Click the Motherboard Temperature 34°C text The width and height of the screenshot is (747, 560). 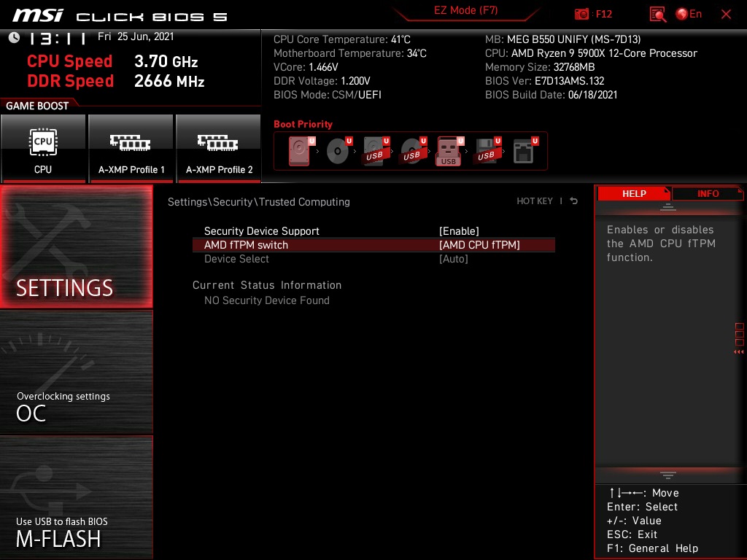350,53
